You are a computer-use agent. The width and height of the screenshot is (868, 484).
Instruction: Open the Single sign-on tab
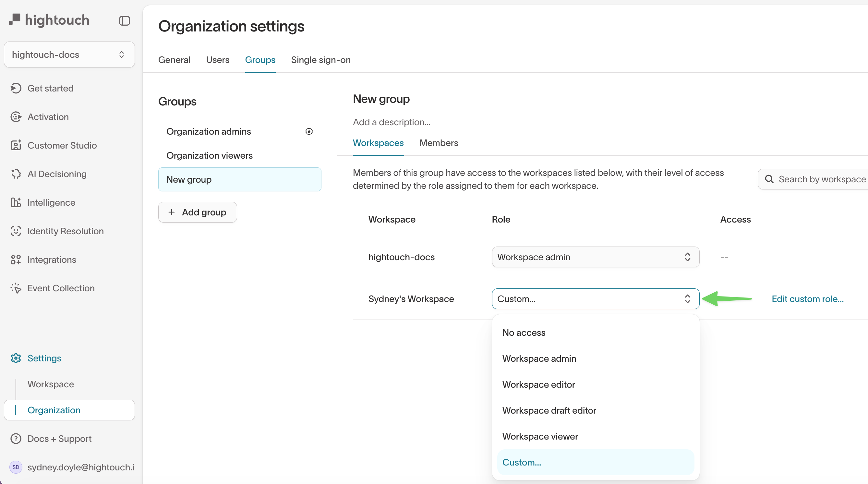pos(320,60)
